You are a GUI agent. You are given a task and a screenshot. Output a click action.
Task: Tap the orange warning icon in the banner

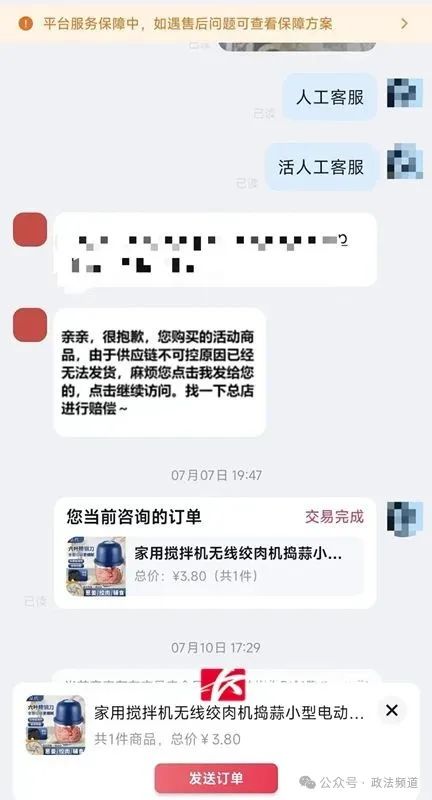[x=26, y=23]
